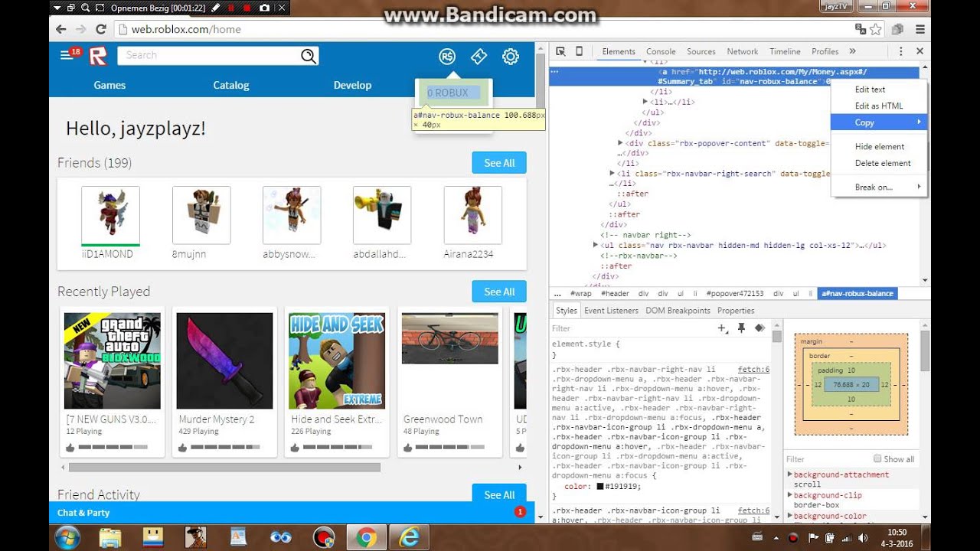Open the Timeline tab
Screen dimensions: 980x551
785,51
